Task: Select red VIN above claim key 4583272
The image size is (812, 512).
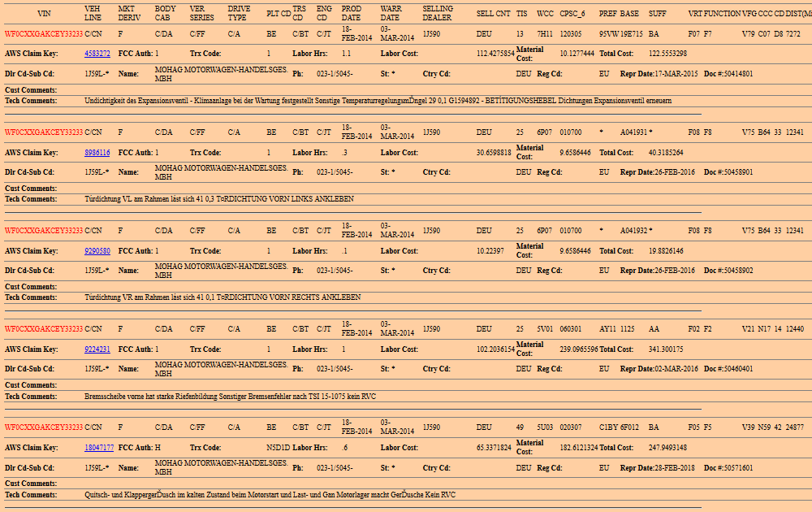Action: pos(44,34)
